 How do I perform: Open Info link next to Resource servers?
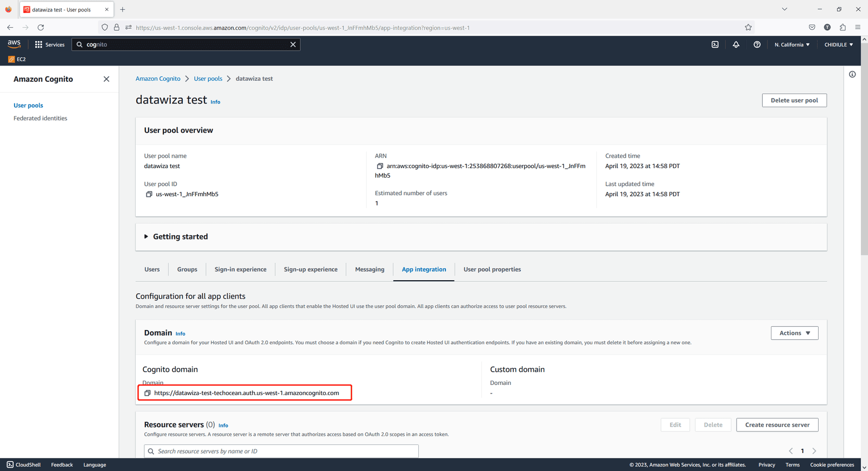click(223, 425)
